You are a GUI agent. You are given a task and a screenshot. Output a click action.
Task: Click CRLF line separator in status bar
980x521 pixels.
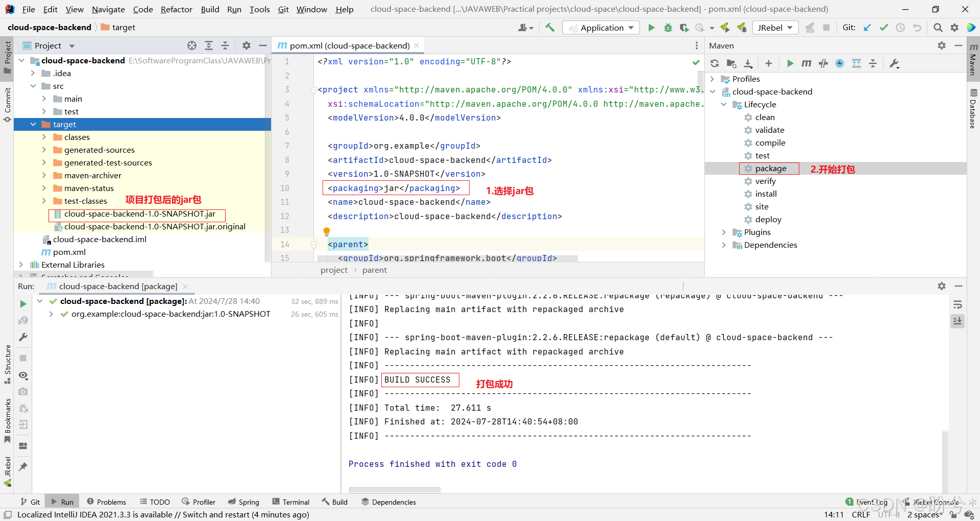tap(861, 514)
